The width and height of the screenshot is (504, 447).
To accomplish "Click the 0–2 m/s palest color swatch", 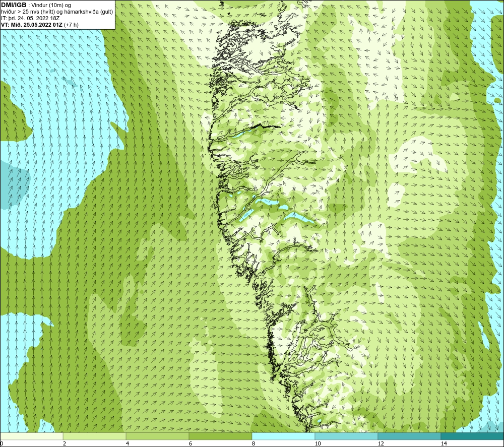I will tap(31, 436).
